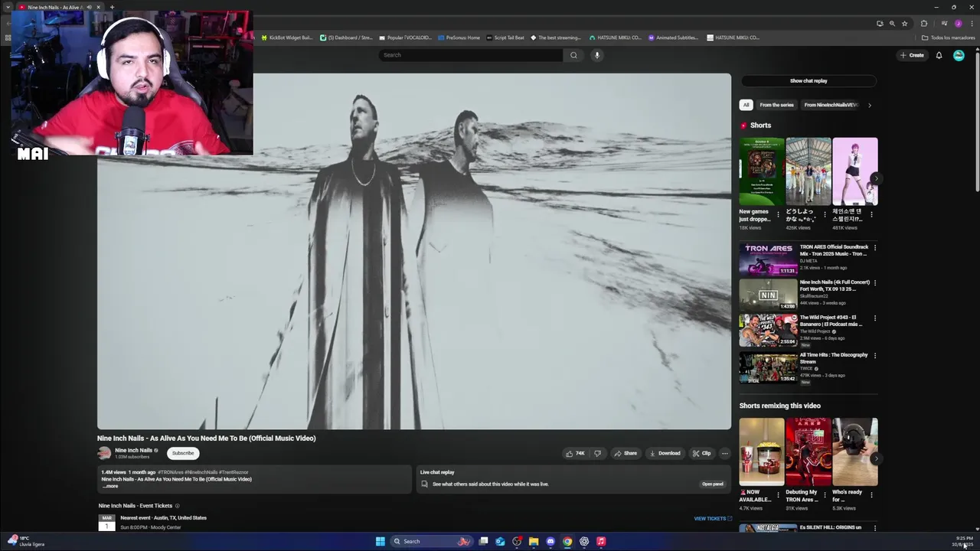Open options for All Time Hits video
The height and width of the screenshot is (551, 980).
[875, 356]
